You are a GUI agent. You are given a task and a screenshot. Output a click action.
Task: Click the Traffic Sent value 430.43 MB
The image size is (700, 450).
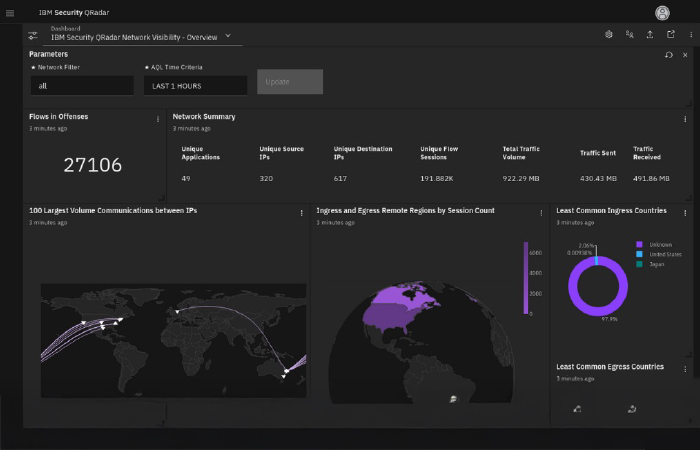(598, 179)
